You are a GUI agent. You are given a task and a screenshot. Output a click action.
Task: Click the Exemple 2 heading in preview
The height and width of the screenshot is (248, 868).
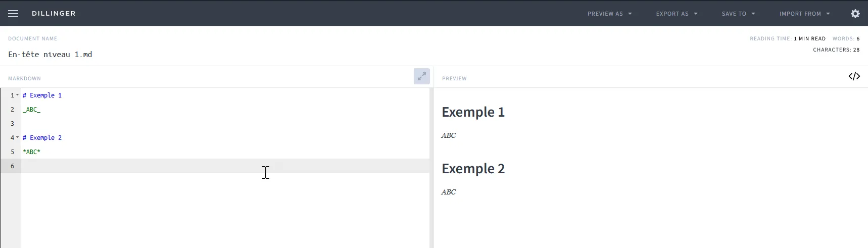click(473, 169)
